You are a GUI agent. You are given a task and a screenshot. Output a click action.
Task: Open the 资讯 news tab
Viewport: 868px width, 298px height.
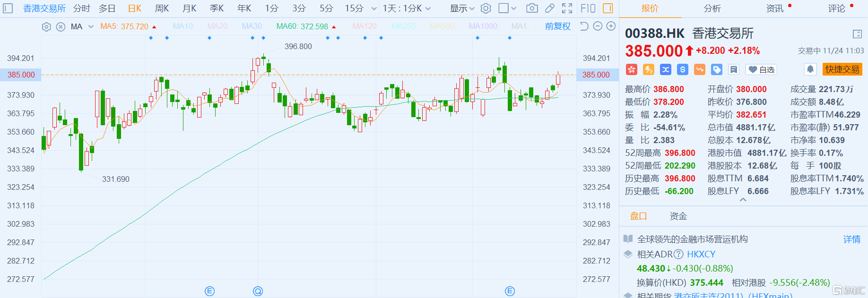pos(774,8)
